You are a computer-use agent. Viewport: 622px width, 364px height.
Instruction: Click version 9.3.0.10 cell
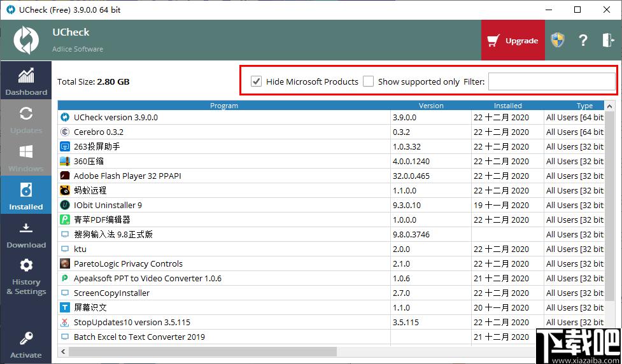[407, 205]
